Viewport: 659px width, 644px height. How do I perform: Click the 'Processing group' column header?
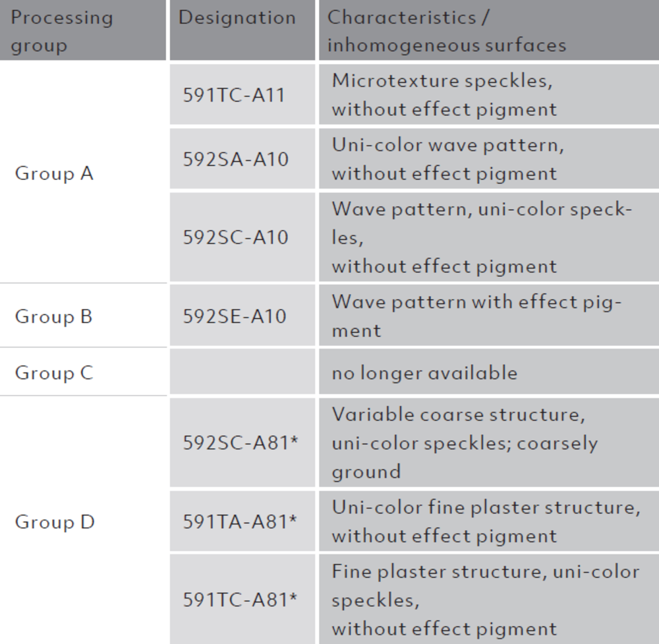coord(62,31)
